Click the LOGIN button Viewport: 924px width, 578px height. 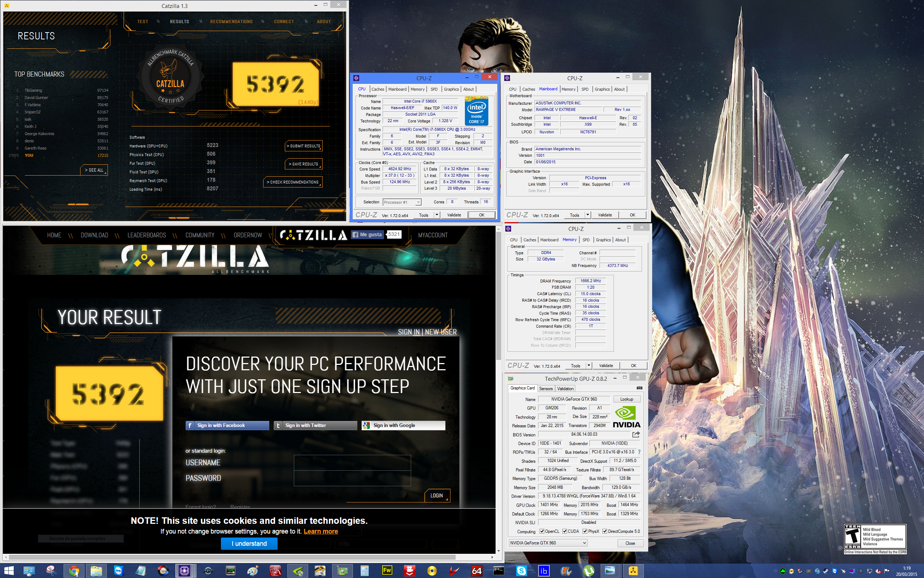[437, 495]
